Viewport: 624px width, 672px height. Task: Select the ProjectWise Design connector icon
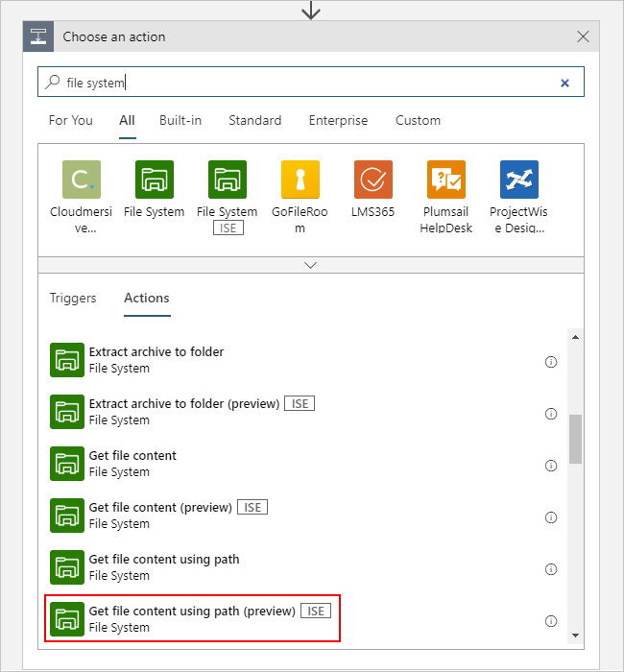[x=519, y=180]
